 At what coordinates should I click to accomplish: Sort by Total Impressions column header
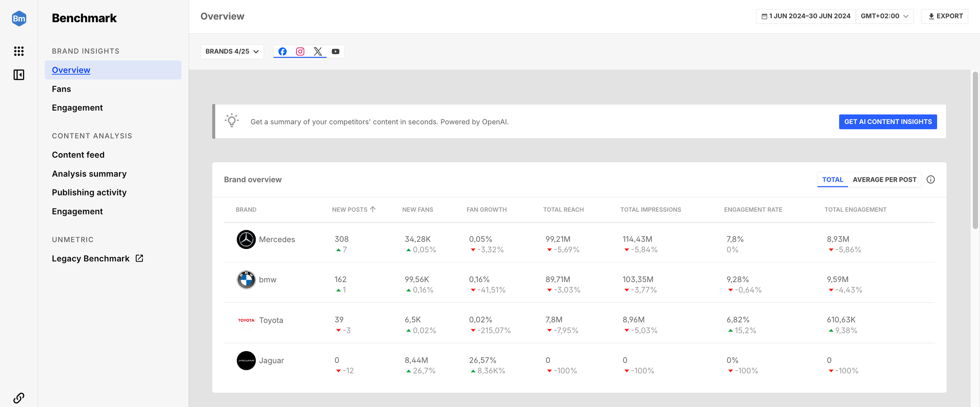pos(650,210)
